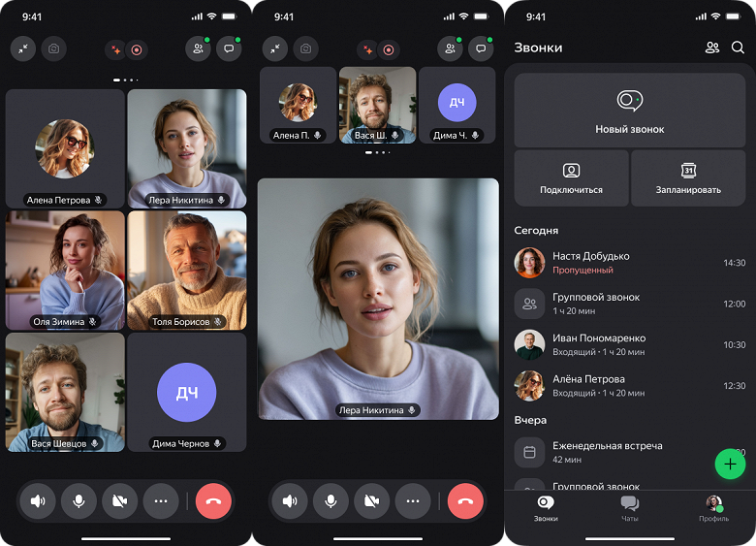The width and height of the screenshot is (756, 546).
Task: Tap the search icon in Звонки header
Action: click(x=738, y=48)
